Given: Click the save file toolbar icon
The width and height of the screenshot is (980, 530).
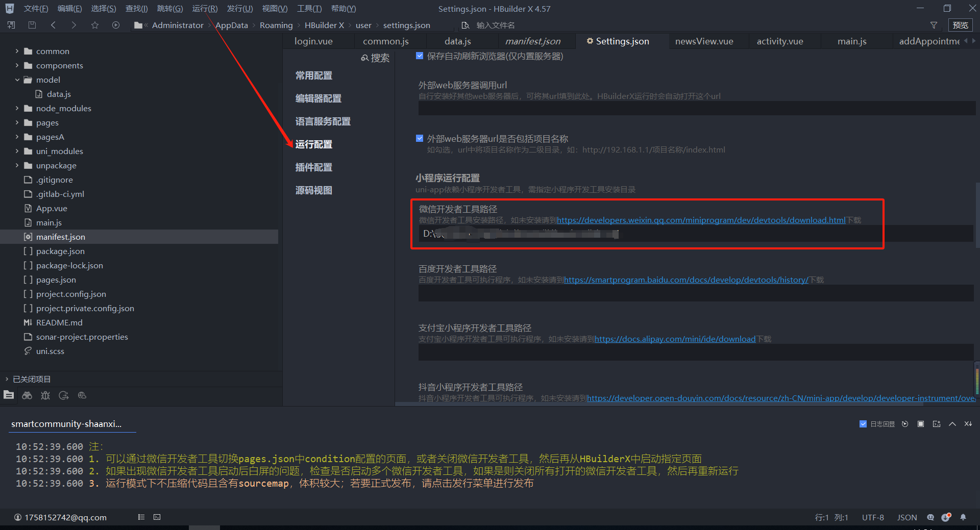Looking at the screenshot, I should (x=32, y=25).
